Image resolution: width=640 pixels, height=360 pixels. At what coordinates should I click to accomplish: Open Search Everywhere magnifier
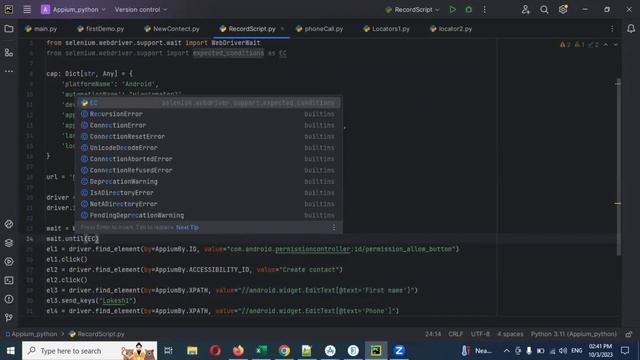[x=544, y=9]
